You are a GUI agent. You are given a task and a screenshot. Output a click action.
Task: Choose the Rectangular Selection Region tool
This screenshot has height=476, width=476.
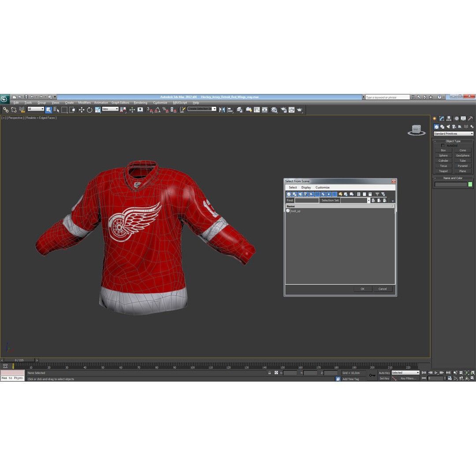pos(64,110)
